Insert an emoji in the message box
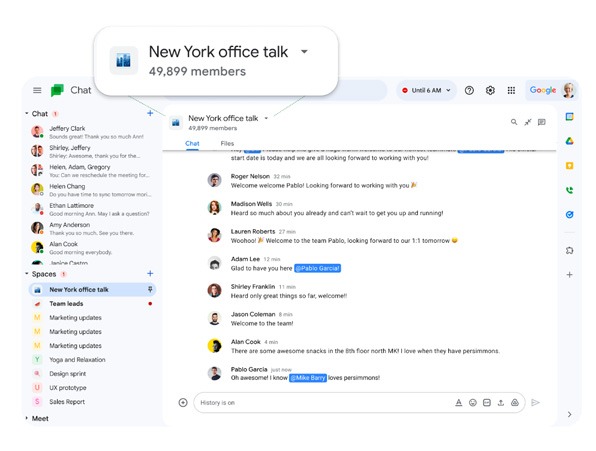This screenshot has width=596, height=451. tap(472, 402)
